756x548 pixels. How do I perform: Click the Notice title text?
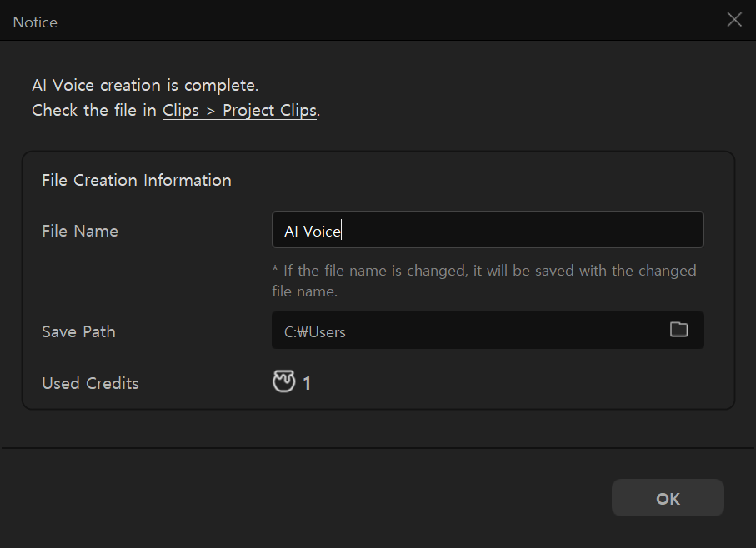pyautogui.click(x=35, y=22)
